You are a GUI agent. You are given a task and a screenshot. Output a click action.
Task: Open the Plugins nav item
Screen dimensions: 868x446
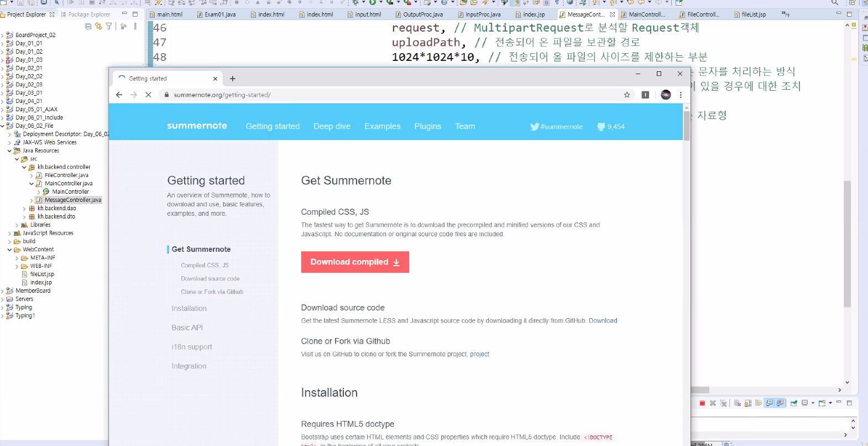pos(428,126)
